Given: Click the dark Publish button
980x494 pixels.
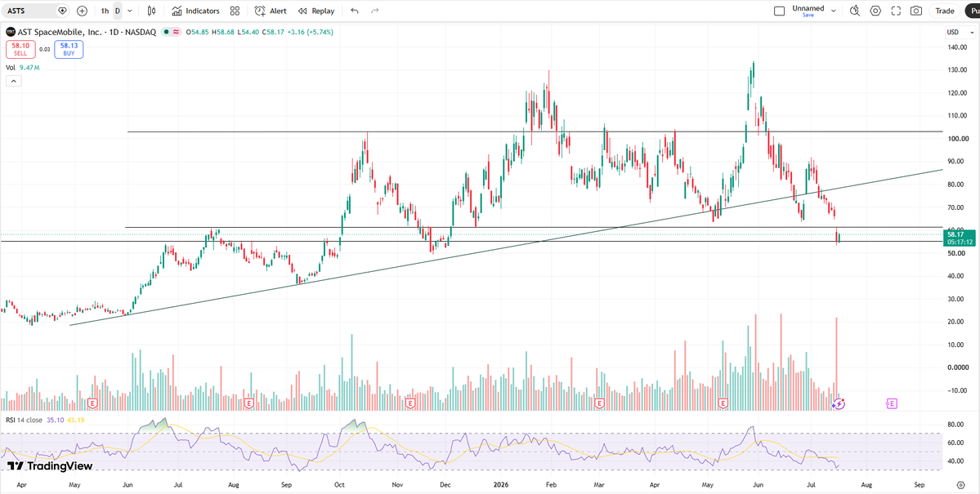Looking at the screenshot, I should coord(973,11).
